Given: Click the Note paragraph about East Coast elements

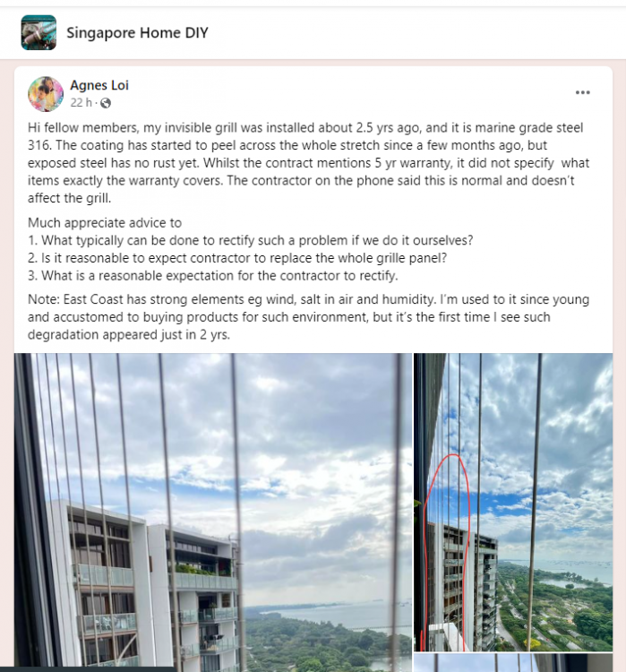Looking at the screenshot, I should pyautogui.click(x=308, y=316).
